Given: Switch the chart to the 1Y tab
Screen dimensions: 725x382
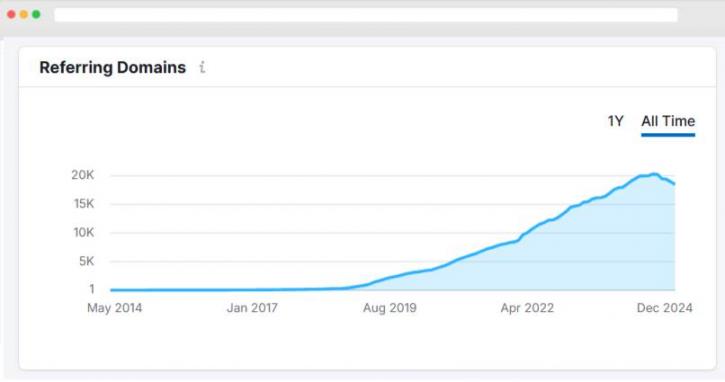Looking at the screenshot, I should (615, 121).
